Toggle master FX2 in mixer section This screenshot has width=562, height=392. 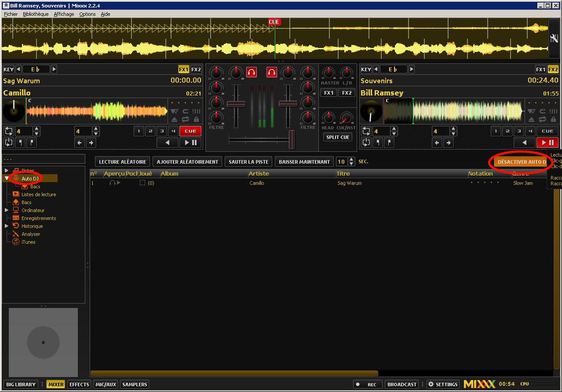(x=347, y=93)
